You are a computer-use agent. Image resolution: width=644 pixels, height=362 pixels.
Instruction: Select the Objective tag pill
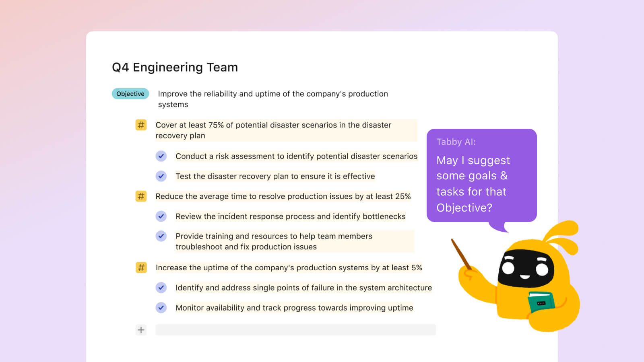click(x=130, y=94)
